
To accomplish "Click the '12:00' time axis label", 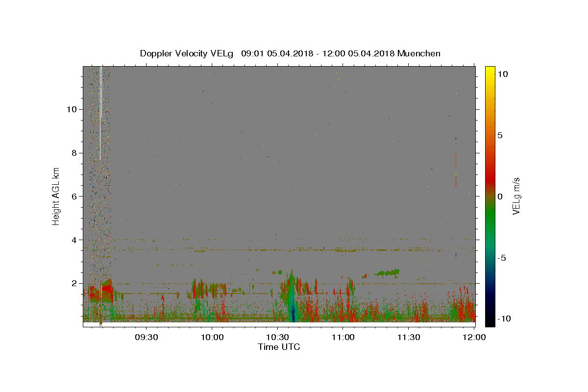I will click(x=473, y=338).
